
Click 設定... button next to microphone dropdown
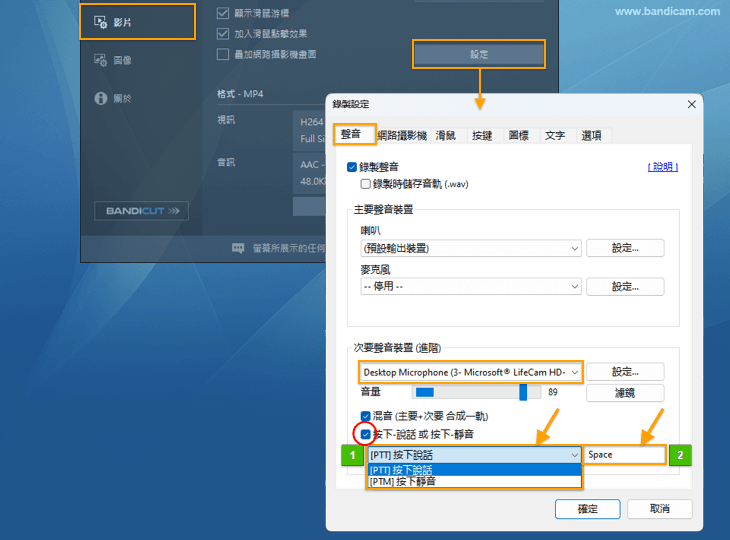pos(625,286)
